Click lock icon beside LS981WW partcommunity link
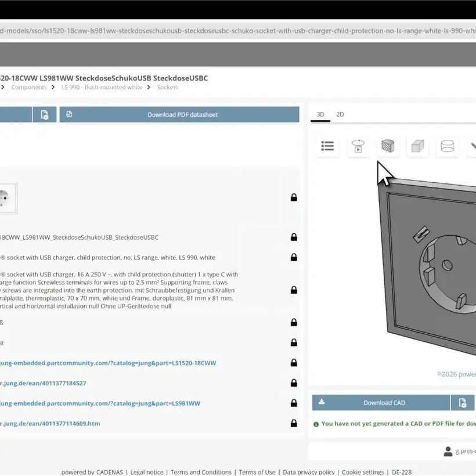The image size is (476, 476). coord(294,403)
